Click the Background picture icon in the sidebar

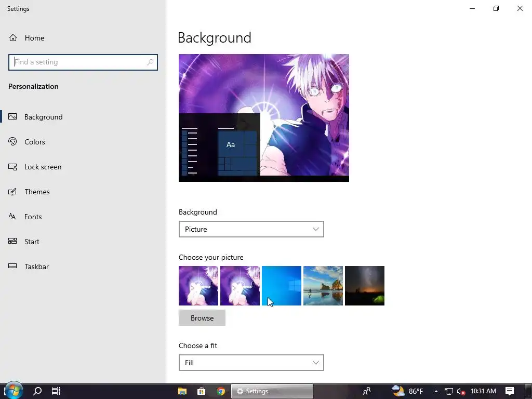pyautogui.click(x=12, y=117)
